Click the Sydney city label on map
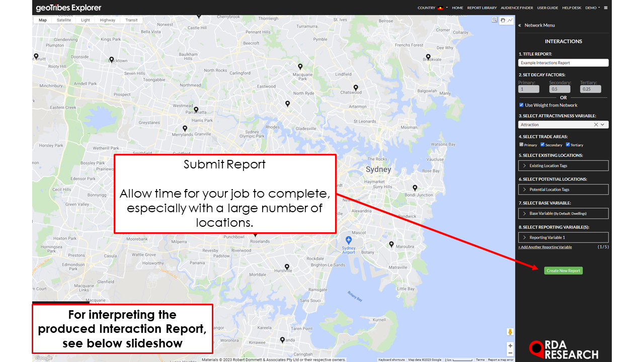644x362 pixels. 378,169
